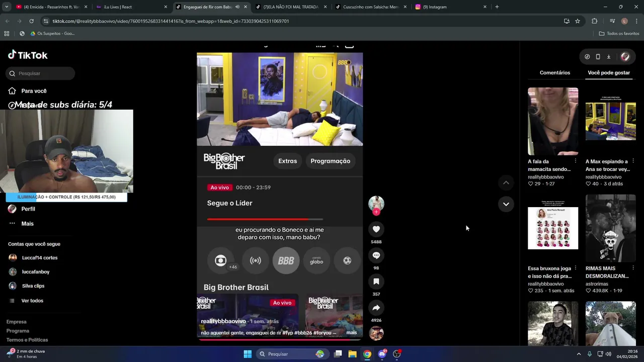Viewport: 644px width, 362px height.
Task: Open 'Essa bruxona joga' video thumbnail
Action: point(553,228)
